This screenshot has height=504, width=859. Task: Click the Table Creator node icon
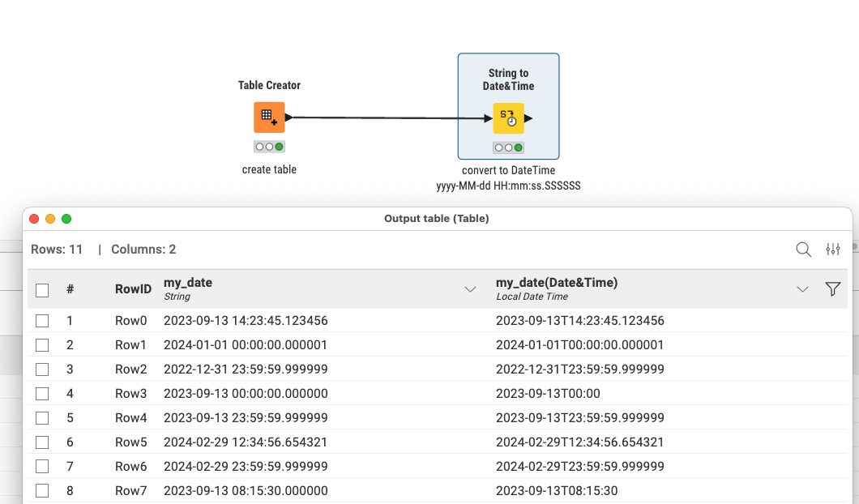point(269,117)
